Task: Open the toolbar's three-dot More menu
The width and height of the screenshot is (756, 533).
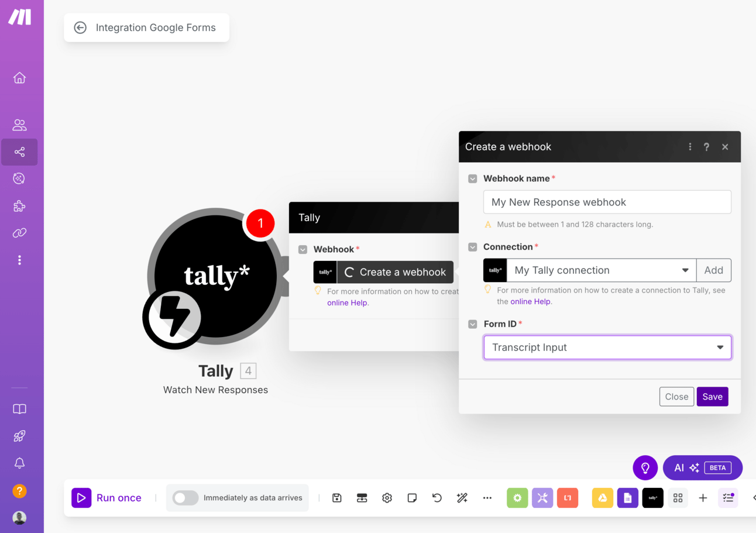Action: [487, 498]
